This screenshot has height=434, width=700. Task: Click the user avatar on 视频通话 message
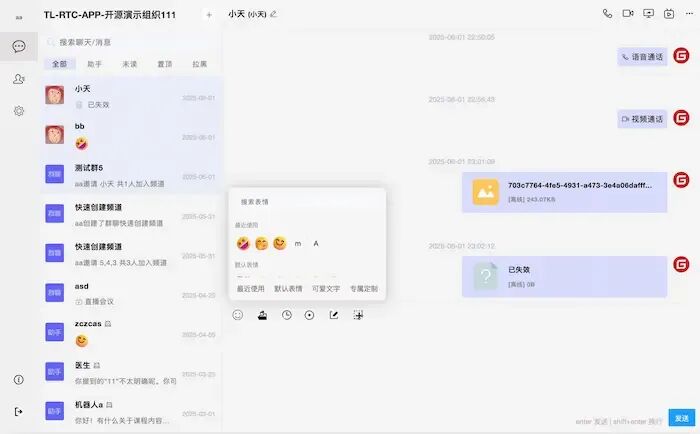pos(681,118)
